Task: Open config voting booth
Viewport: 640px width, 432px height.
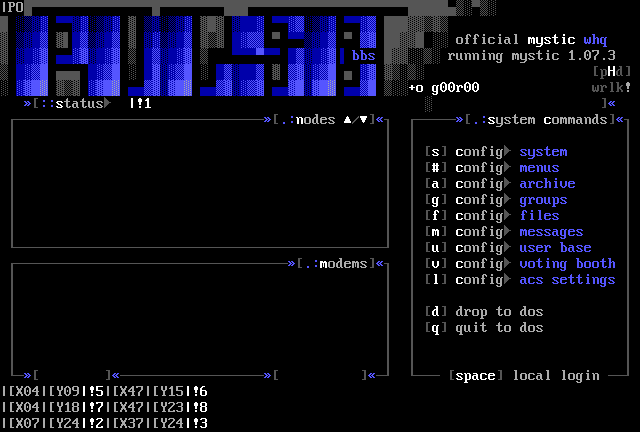Action: point(566,264)
